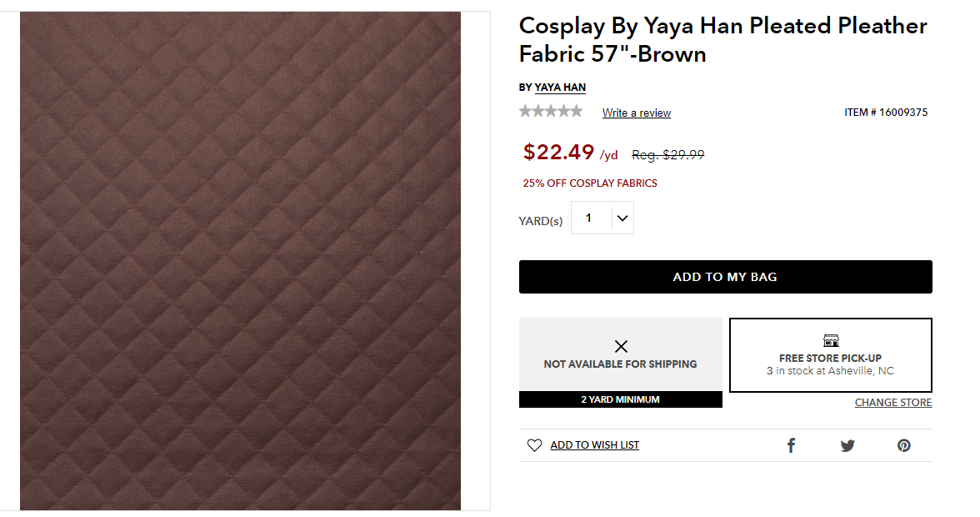Click the chevron arrow beside quantity 1
Screen dimensions: 980x517
coord(622,218)
